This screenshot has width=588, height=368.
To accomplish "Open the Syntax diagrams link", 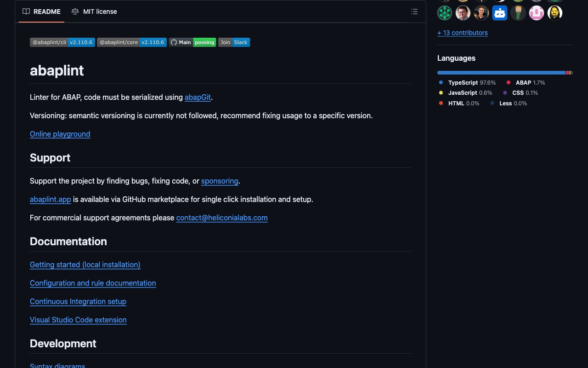I will pos(57,366).
